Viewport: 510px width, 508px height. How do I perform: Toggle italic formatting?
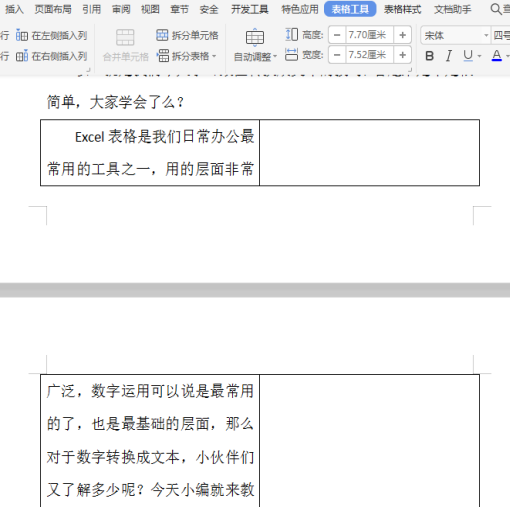click(x=449, y=56)
